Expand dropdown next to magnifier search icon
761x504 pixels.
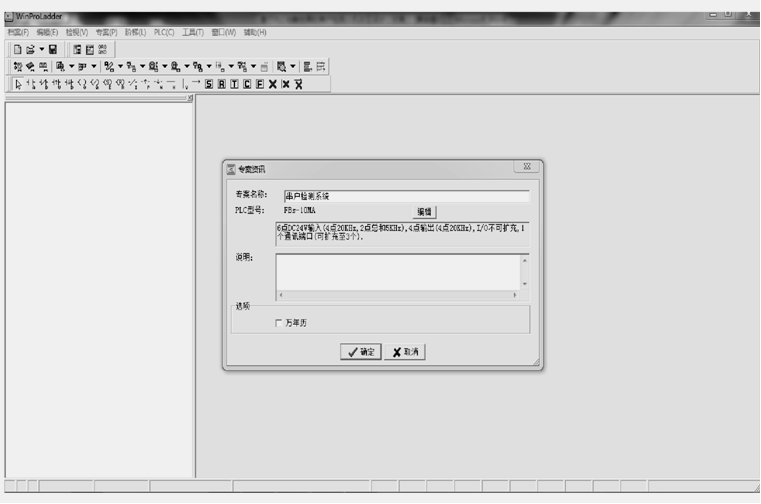293,67
